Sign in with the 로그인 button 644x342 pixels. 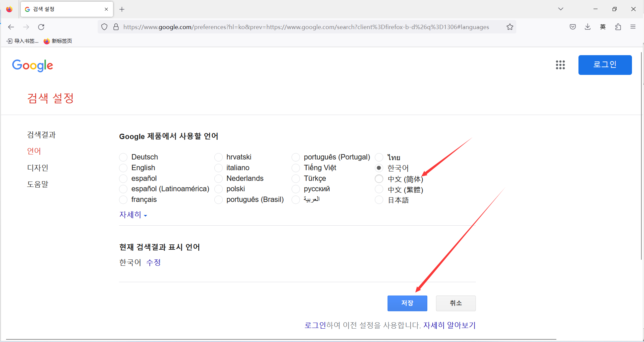(x=605, y=65)
